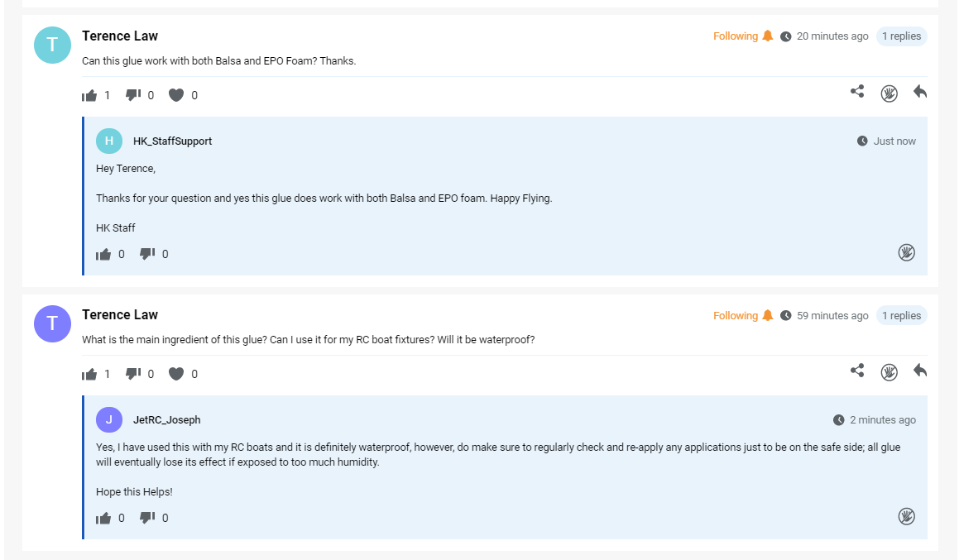This screenshot has width=959, height=560.
Task: Toggle Following on the 59 minutes ago question
Action: tap(743, 315)
